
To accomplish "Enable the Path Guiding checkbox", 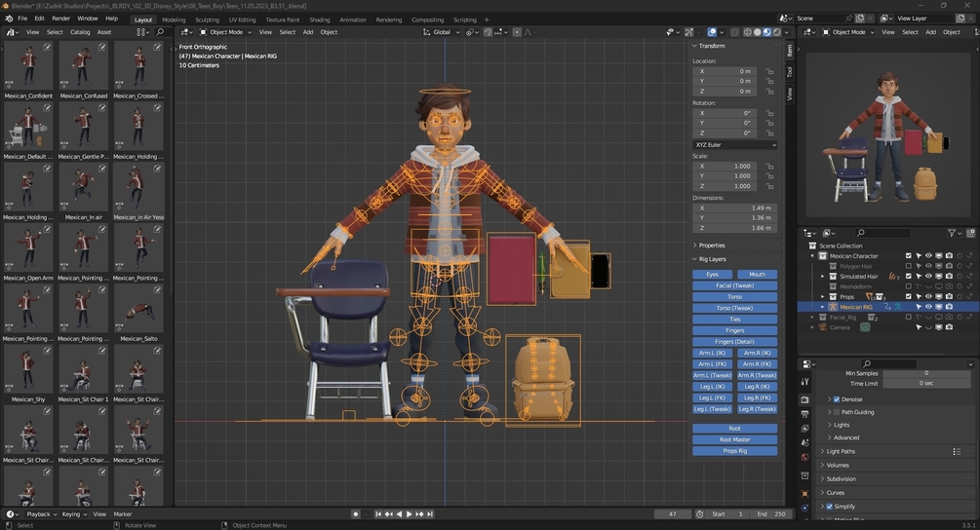I will click(836, 412).
